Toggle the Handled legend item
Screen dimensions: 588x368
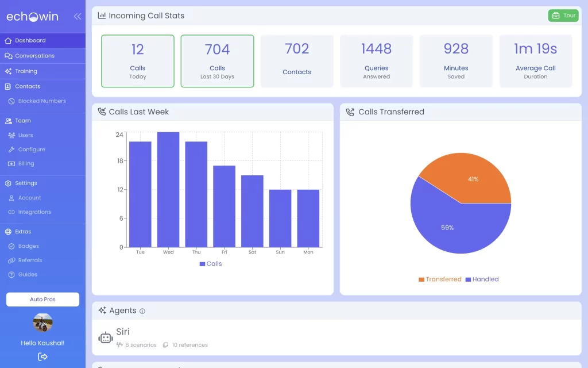coord(482,279)
